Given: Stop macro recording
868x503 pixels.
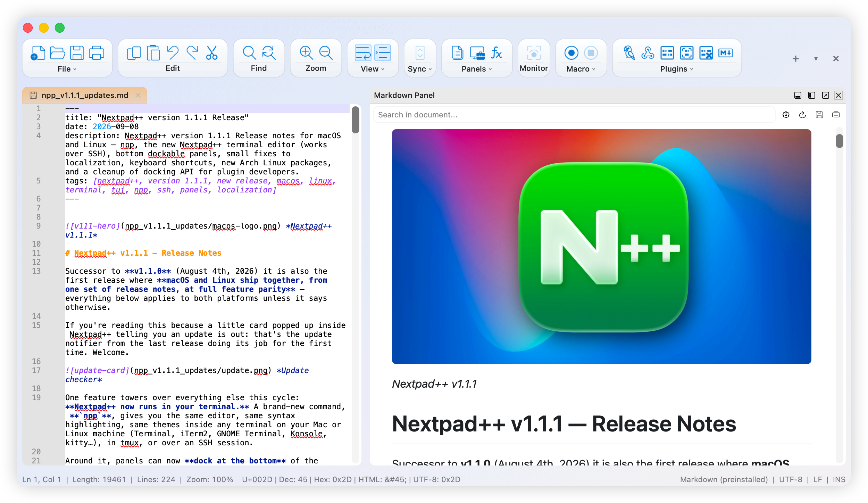Looking at the screenshot, I should coord(591,53).
